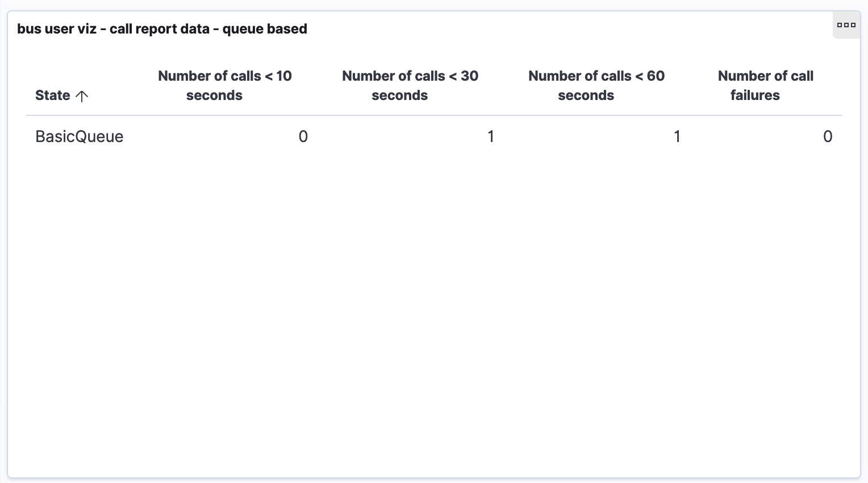Sort by Number of call failures column

coord(765,86)
